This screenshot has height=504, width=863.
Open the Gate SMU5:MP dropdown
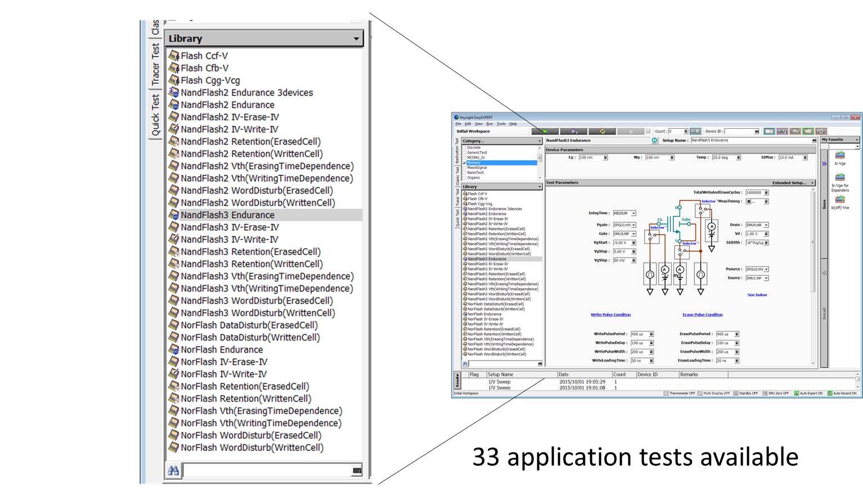tap(624, 234)
